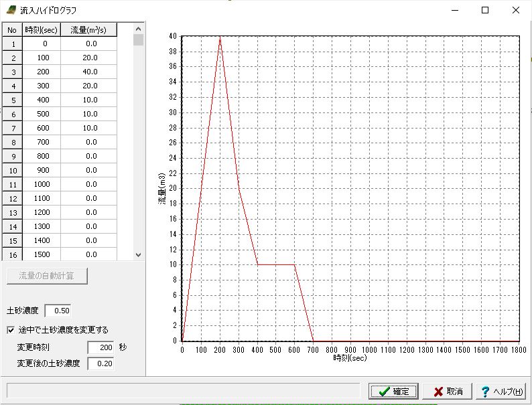Viewport: 532px width, 405px height.
Task: Click the time cell with value 400
Action: click(42, 100)
